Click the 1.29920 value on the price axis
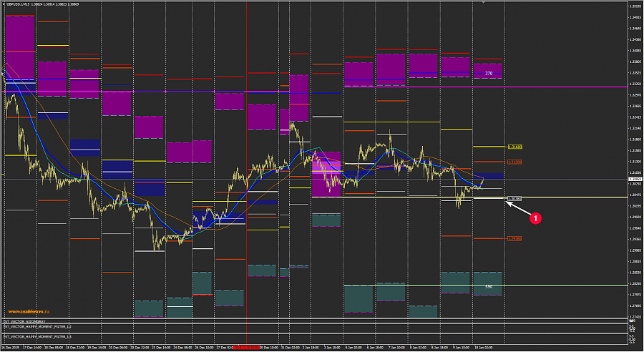This screenshot has height=352, width=644. (635, 217)
